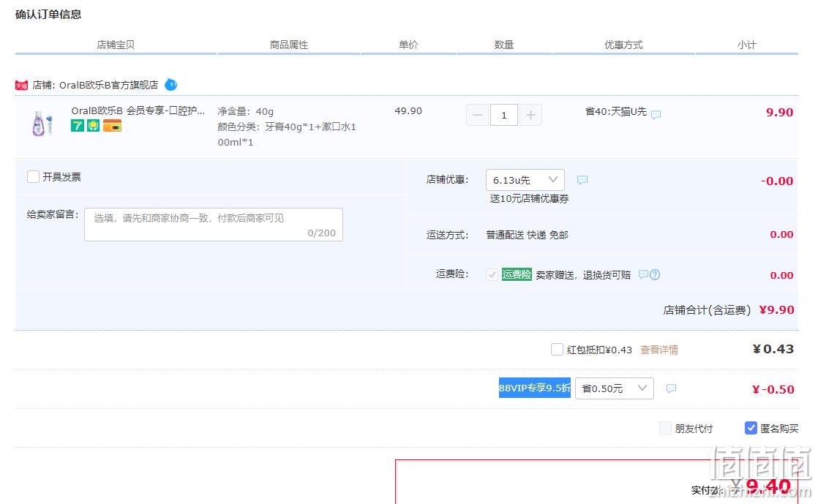Click the 小计 column header
Screen dimensions: 818x504
(x=746, y=45)
